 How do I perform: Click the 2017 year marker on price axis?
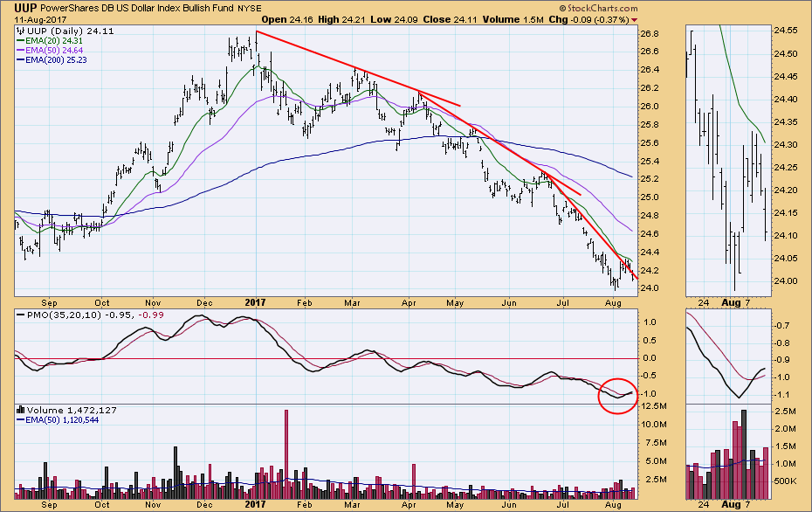(x=255, y=302)
